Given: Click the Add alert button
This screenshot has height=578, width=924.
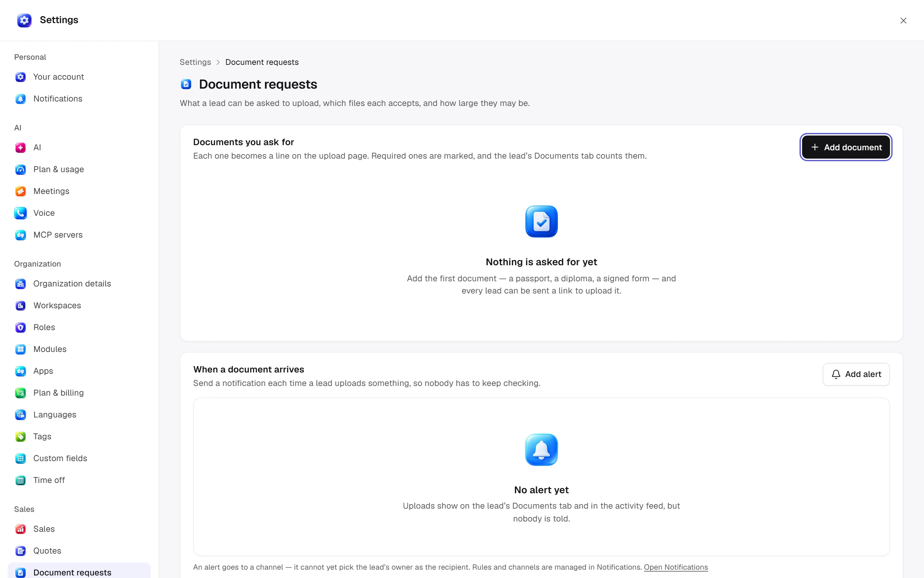Looking at the screenshot, I should pos(856,374).
